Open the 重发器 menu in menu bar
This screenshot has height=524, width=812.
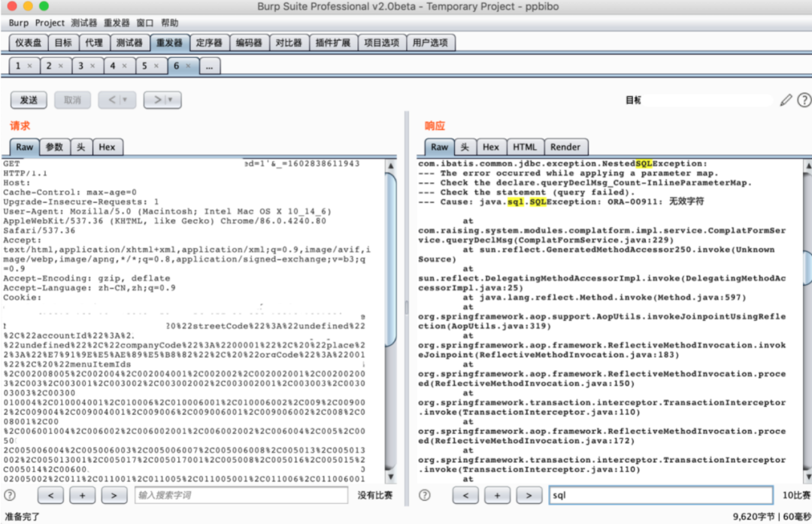117,23
